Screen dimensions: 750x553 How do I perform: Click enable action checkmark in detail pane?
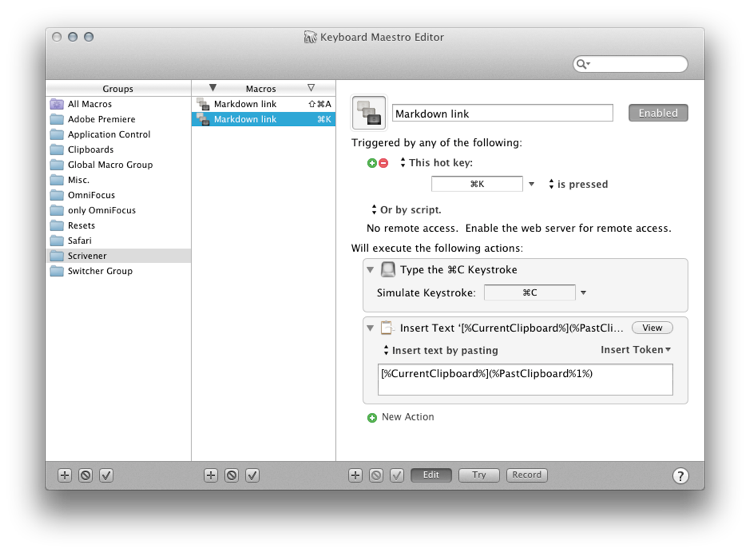pos(397,475)
